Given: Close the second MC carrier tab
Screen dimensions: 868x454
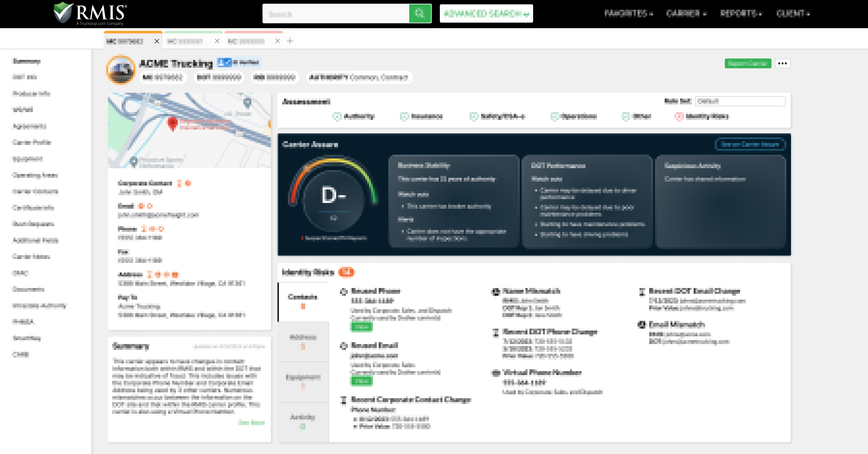Looking at the screenshot, I should tap(217, 41).
